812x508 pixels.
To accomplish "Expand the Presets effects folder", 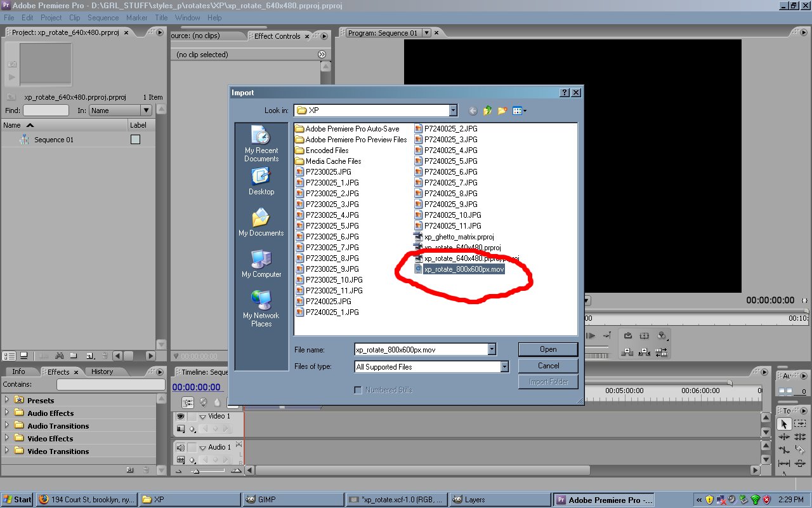I will point(7,400).
